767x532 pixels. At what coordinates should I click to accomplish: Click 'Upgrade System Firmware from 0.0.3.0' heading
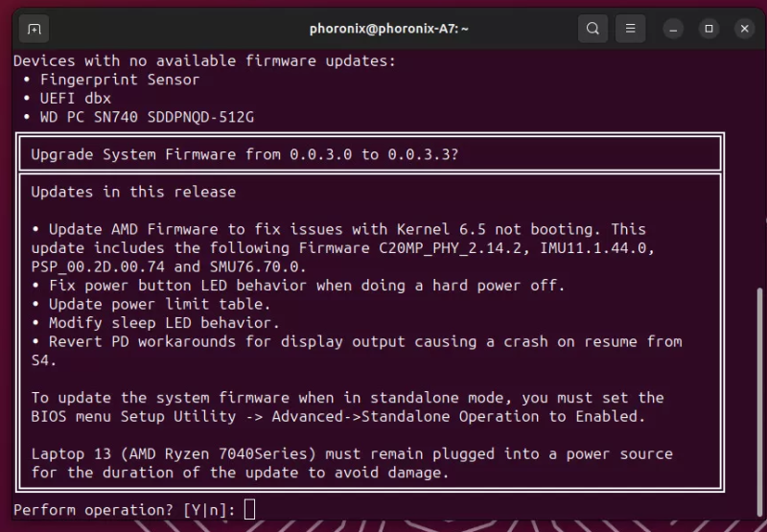tap(244, 154)
